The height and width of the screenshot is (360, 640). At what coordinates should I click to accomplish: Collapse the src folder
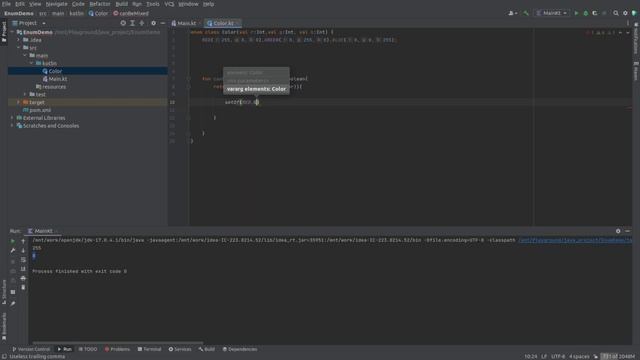(19, 48)
